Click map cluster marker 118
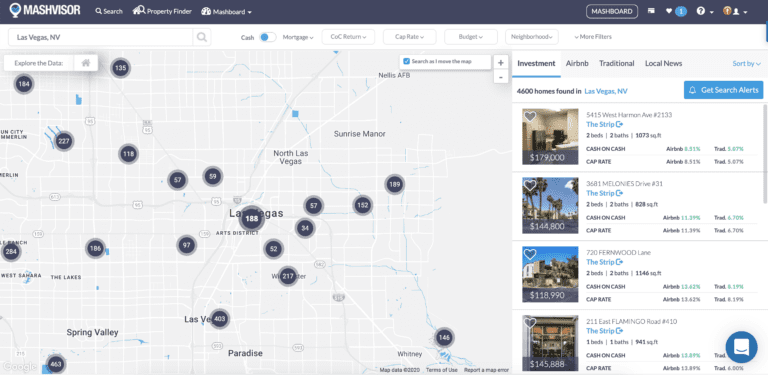 (x=128, y=154)
